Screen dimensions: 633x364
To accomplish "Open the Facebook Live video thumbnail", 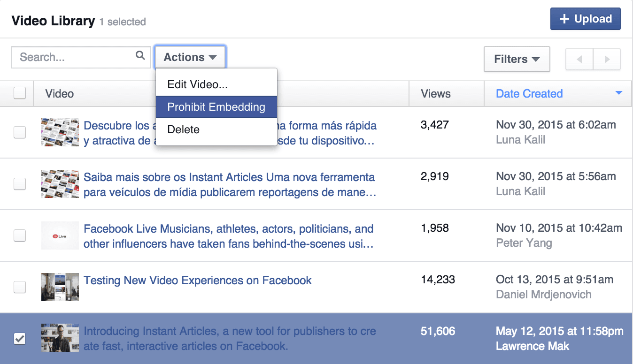I will click(60, 235).
